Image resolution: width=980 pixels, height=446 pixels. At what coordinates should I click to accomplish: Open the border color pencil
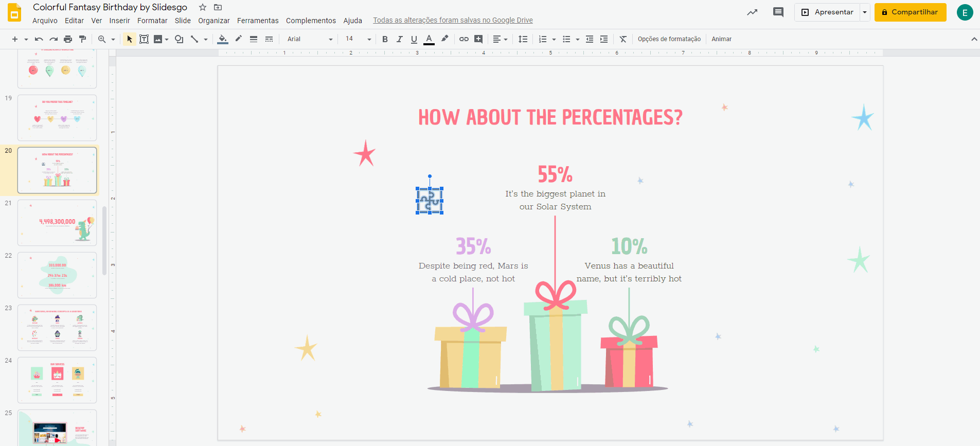click(x=239, y=39)
